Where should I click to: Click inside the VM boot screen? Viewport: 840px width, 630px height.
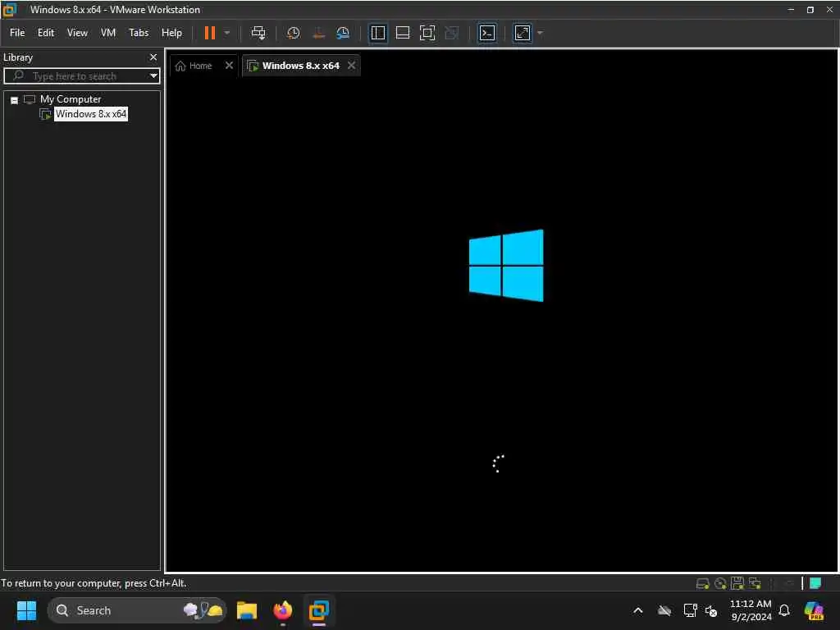501,325
